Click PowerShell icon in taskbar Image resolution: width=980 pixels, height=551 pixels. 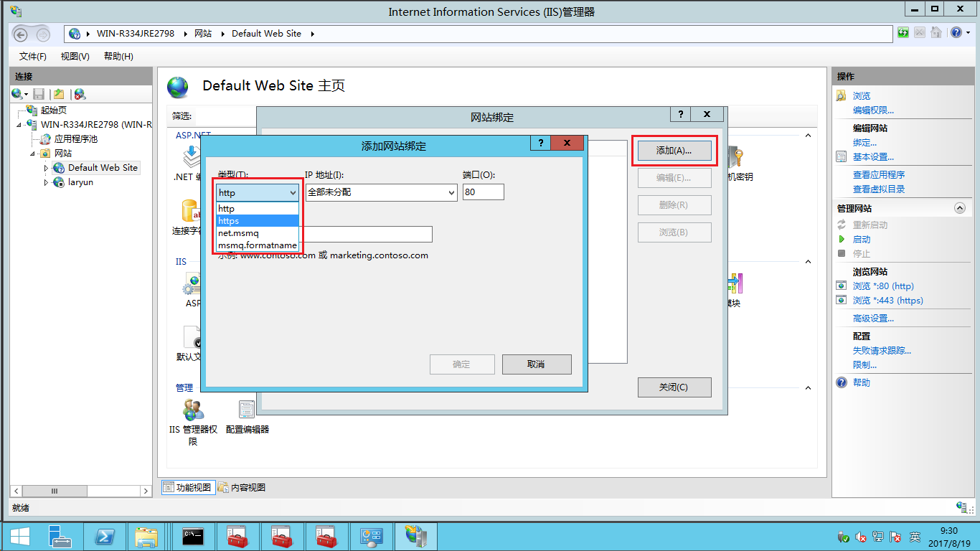[x=105, y=537]
